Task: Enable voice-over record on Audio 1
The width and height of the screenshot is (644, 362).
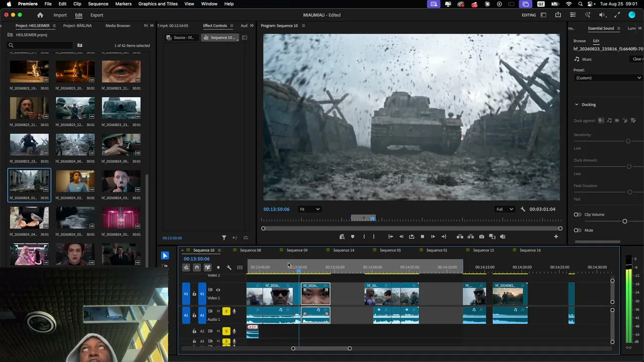Action: [x=234, y=312]
